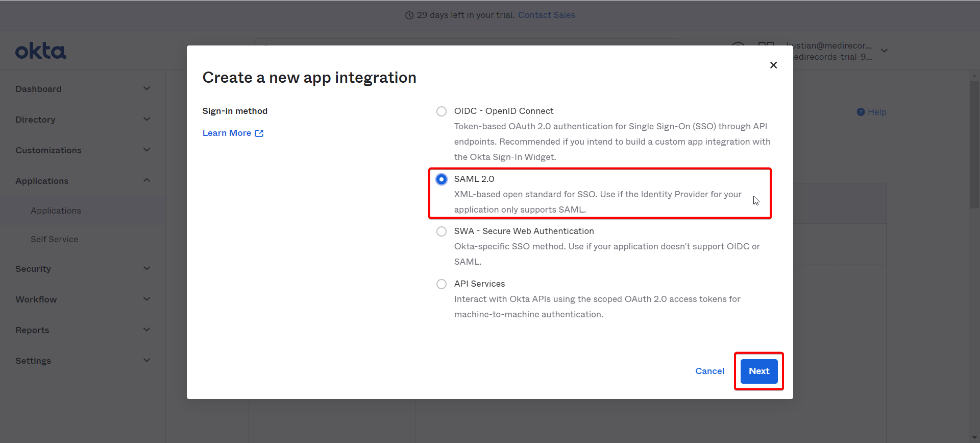The height and width of the screenshot is (443, 980).
Task: Click the Okta logo
Action: point(41,51)
